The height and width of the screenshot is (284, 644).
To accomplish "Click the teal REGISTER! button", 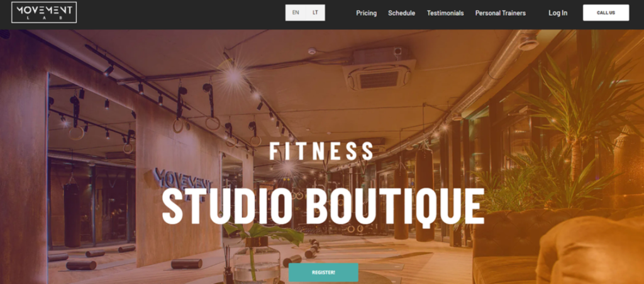I will 323,273.
